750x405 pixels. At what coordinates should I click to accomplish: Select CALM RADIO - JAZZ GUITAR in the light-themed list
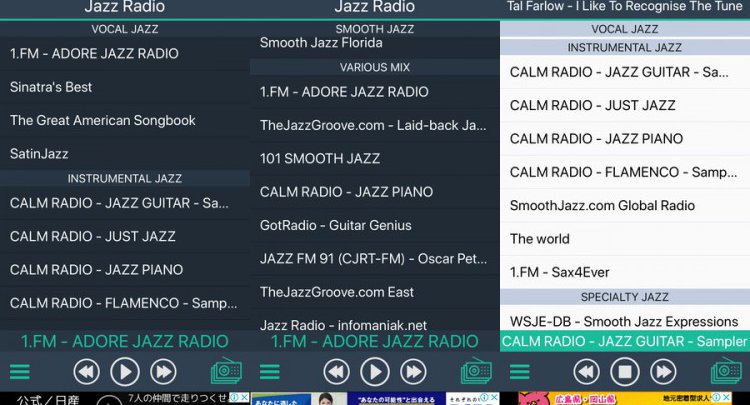click(x=625, y=72)
